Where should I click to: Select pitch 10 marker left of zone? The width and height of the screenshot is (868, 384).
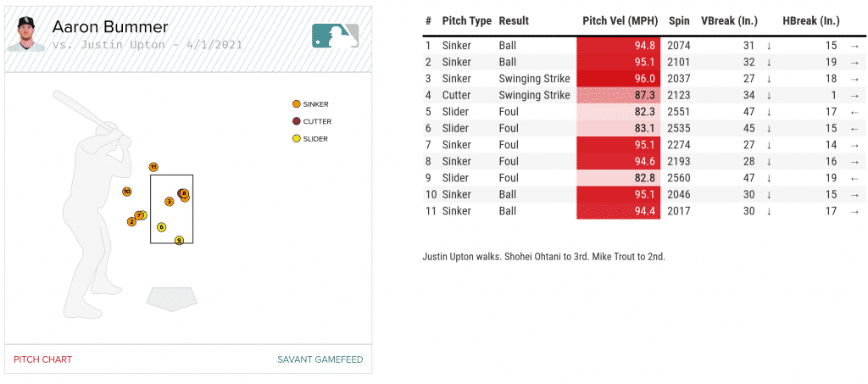coord(126,192)
